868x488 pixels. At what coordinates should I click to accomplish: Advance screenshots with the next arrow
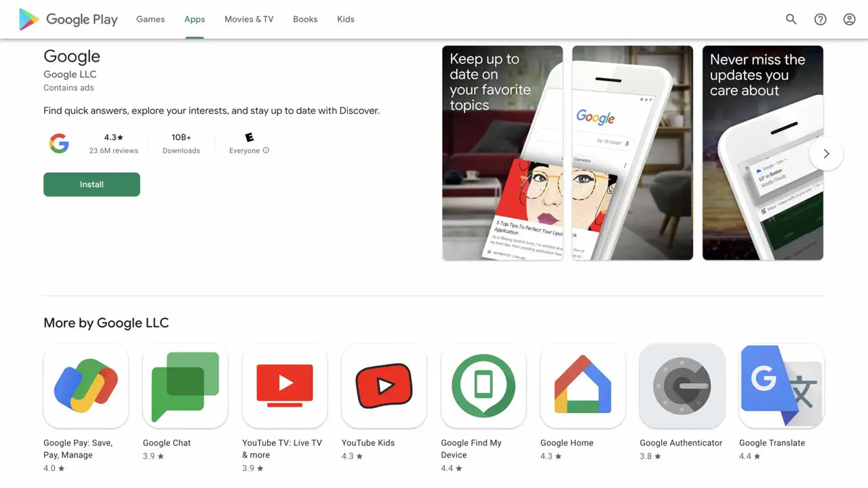coord(826,154)
